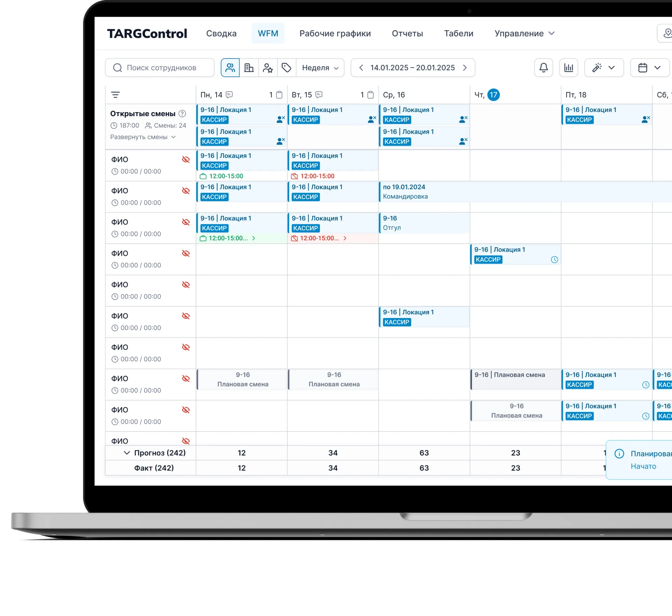
Task: Open the notifications bell
Action: coord(543,68)
